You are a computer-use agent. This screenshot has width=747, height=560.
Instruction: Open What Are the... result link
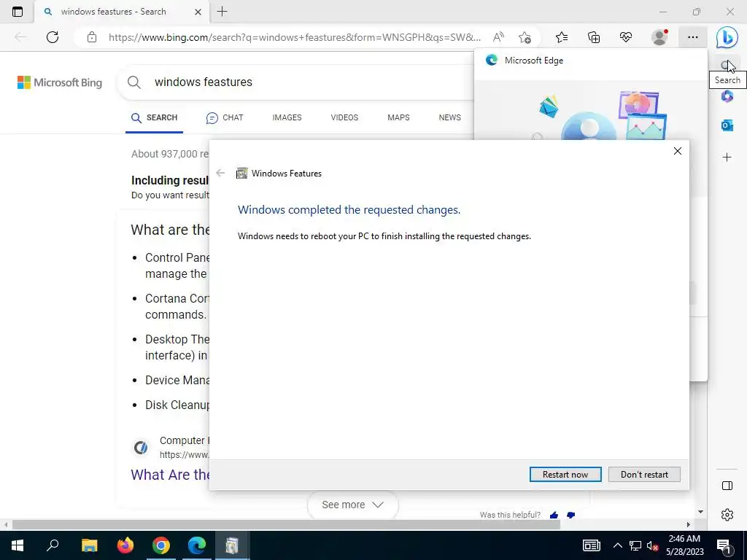point(170,475)
